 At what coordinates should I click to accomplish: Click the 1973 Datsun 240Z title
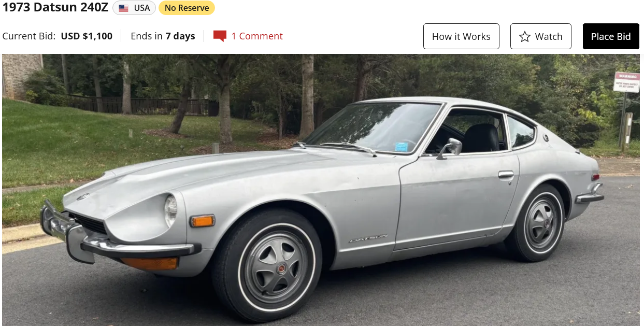pos(55,7)
